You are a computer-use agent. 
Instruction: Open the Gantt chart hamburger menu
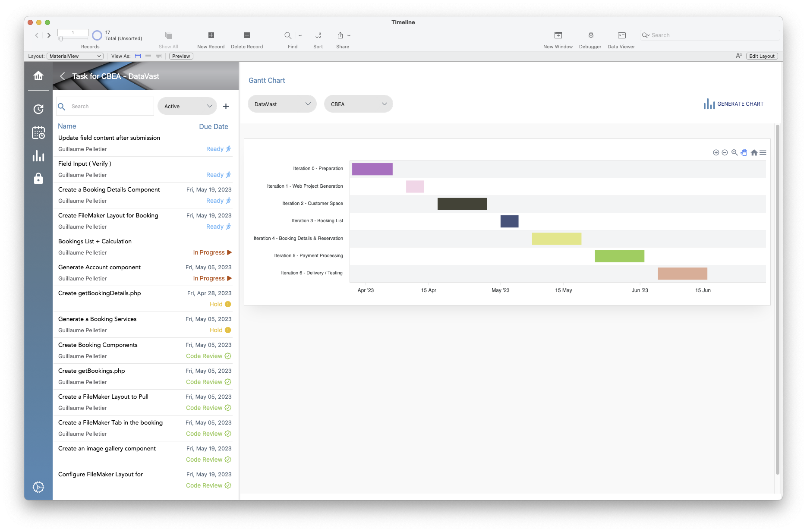point(763,152)
